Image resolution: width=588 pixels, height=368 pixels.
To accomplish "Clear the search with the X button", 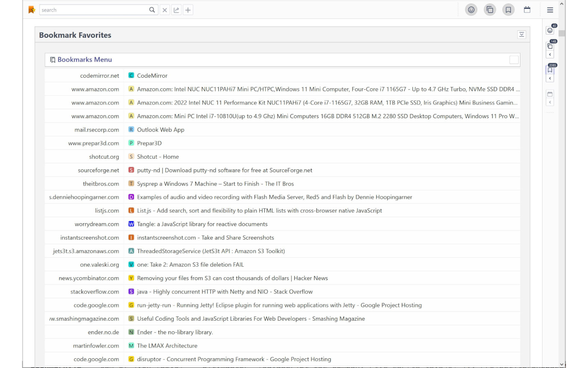I will point(165,10).
